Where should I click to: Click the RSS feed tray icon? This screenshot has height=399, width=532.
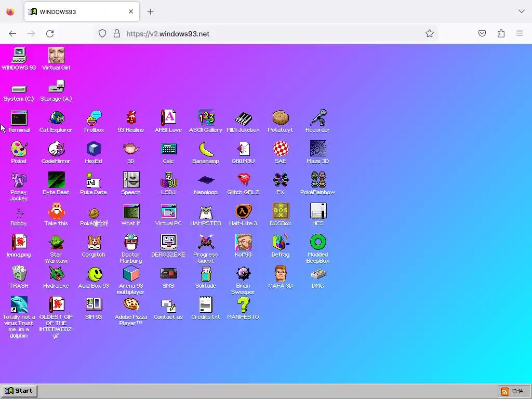coord(505,392)
